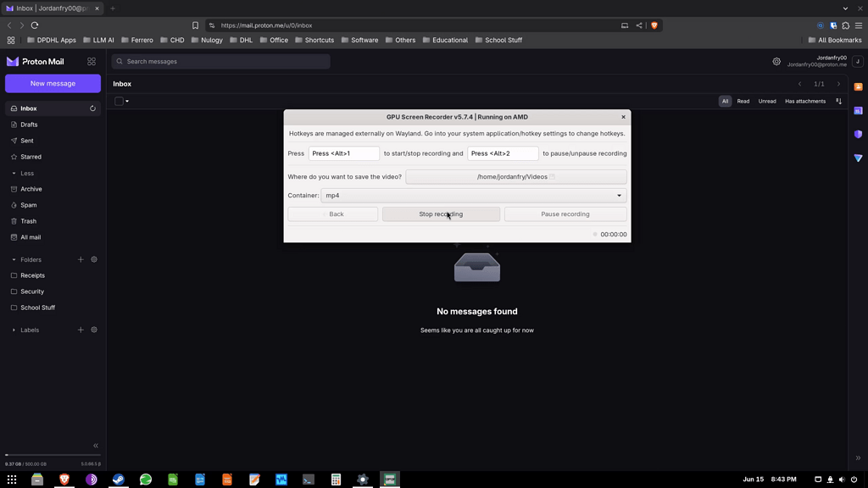Viewport: 868px width, 488px height.
Task: Click the bookmarks flag icon in address bar
Action: tap(195, 25)
